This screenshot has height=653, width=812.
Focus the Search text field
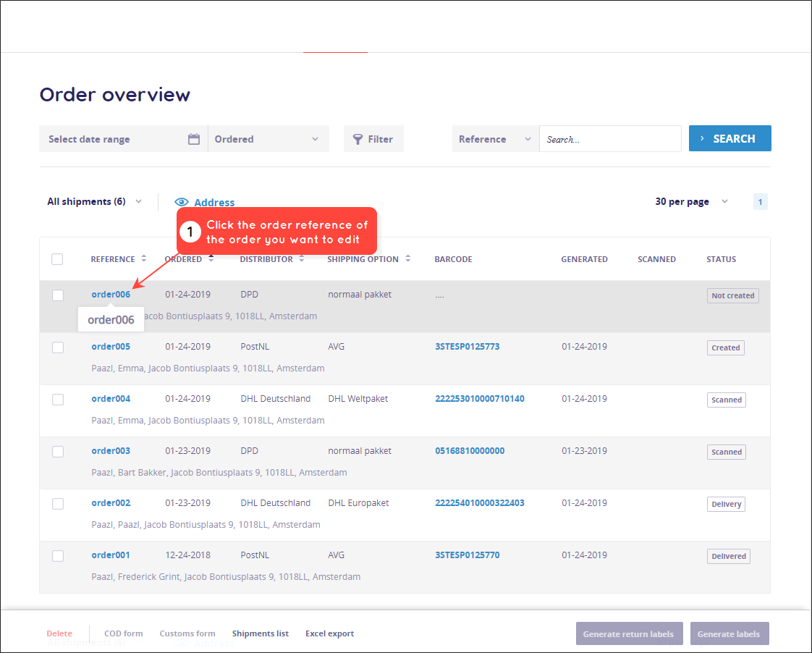pos(610,139)
